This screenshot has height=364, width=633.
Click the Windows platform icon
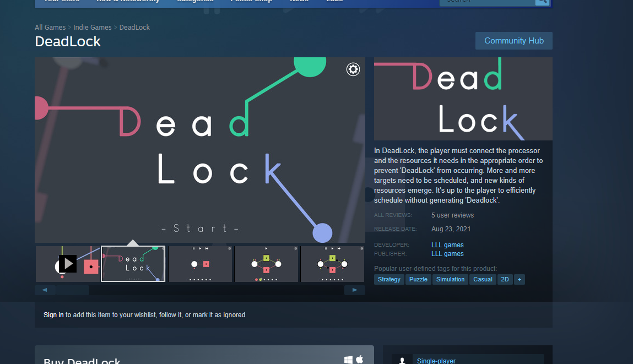tap(348, 360)
